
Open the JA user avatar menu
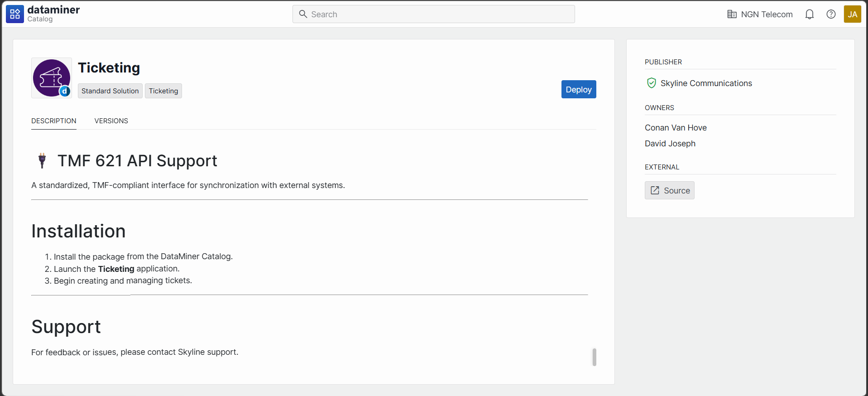pyautogui.click(x=852, y=14)
